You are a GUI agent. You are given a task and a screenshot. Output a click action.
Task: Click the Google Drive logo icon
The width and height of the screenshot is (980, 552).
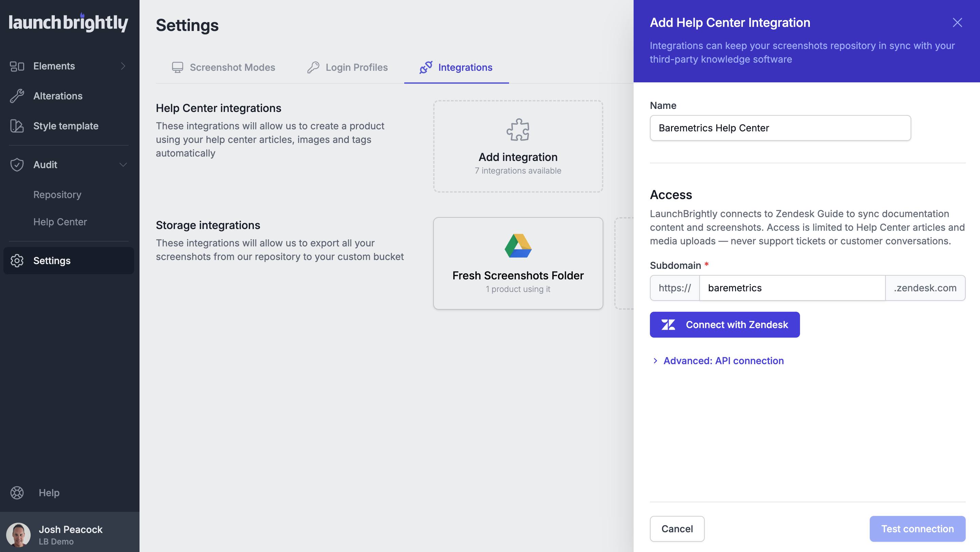(518, 246)
